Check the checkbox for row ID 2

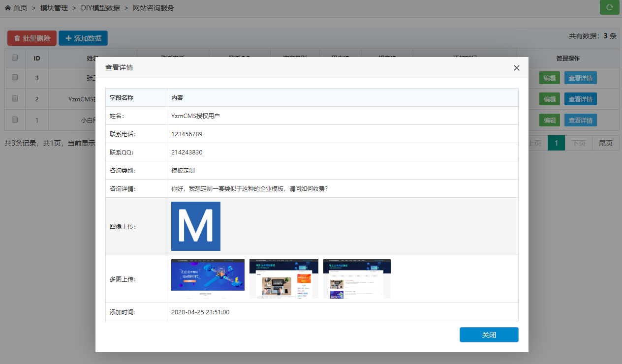(x=15, y=99)
